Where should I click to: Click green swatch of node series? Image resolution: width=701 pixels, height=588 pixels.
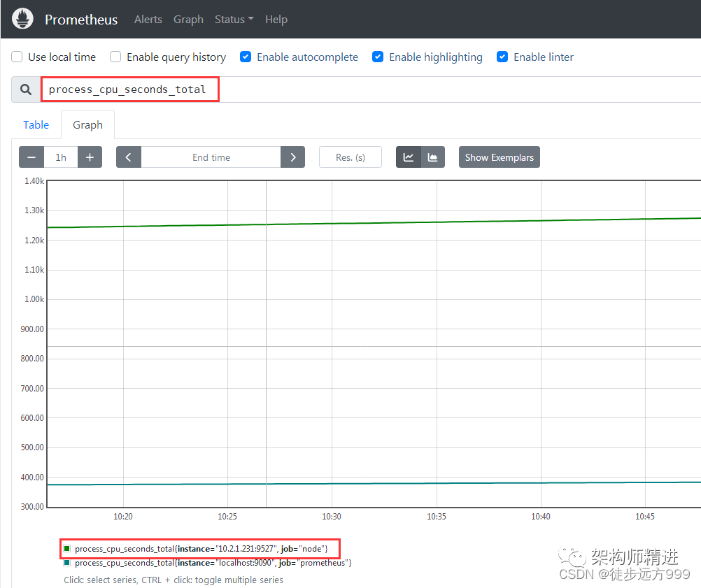tap(67, 548)
